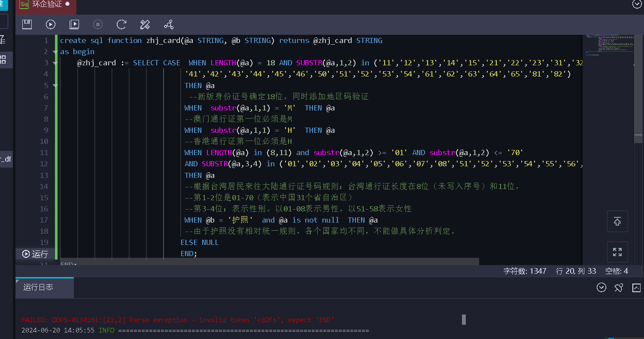Collapse the code block at line 2

55,52
